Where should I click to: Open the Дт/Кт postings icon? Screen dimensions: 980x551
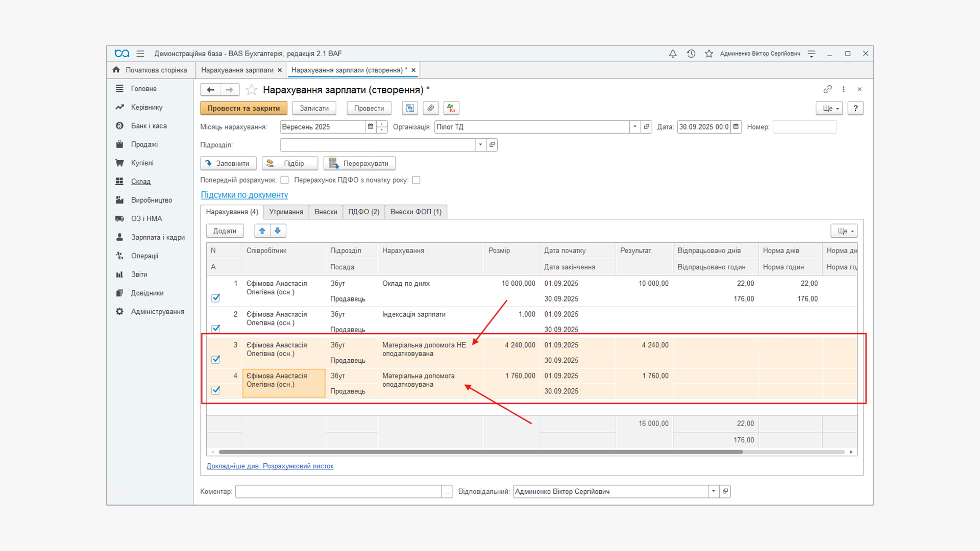point(451,108)
